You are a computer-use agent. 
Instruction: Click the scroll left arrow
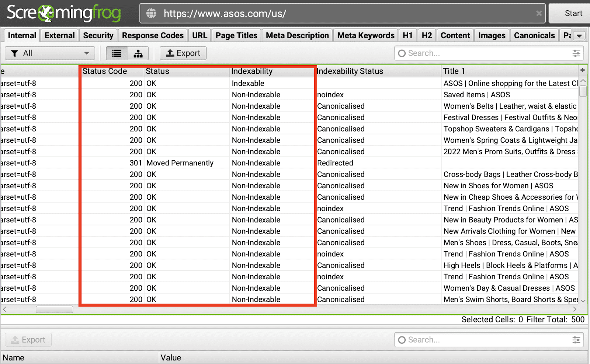click(x=4, y=309)
